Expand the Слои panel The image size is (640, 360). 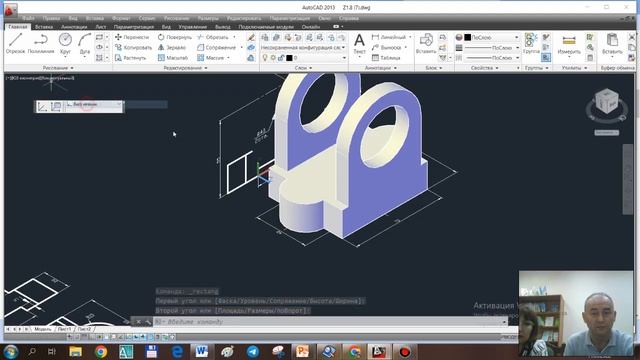click(303, 68)
